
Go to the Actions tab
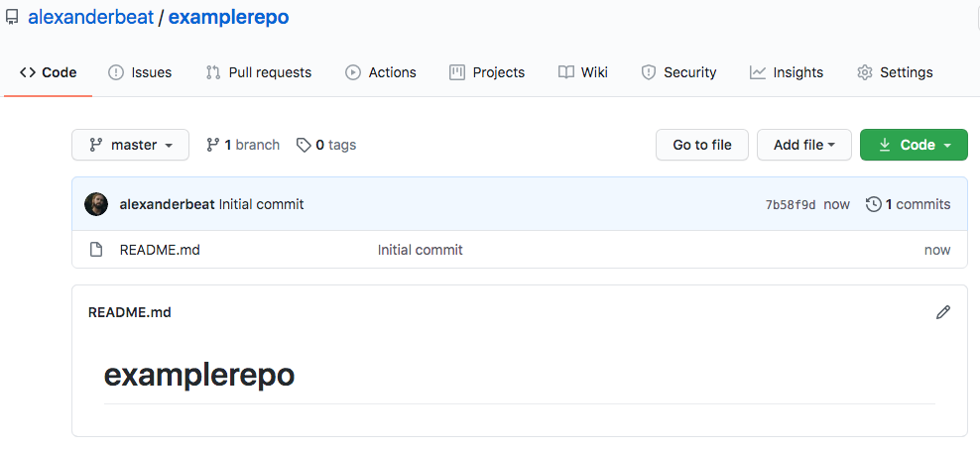coord(381,72)
